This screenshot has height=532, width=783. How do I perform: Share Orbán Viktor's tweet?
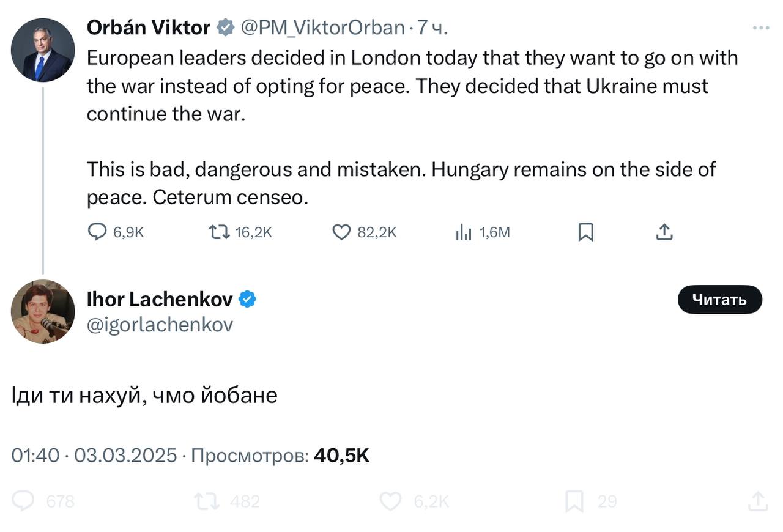tap(664, 232)
